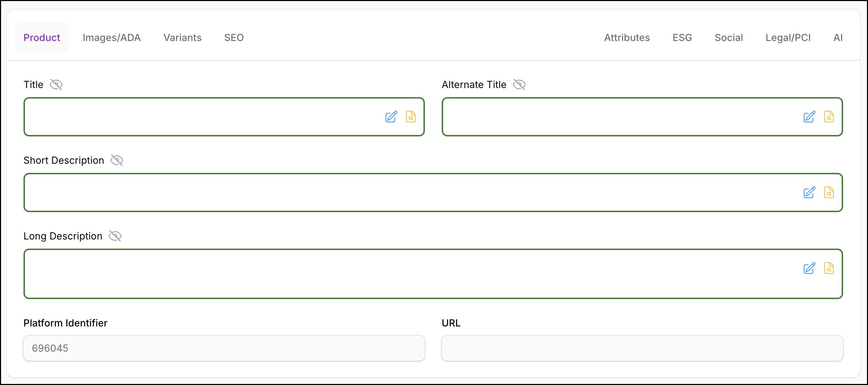Click document search icon in Long Description
This screenshot has height=385, width=868.
(829, 268)
